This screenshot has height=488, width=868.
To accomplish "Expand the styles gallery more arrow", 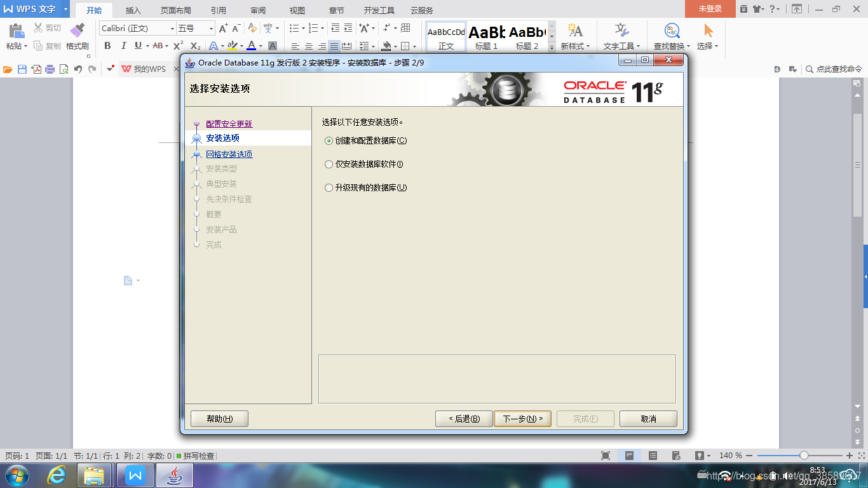I will coord(552,47).
